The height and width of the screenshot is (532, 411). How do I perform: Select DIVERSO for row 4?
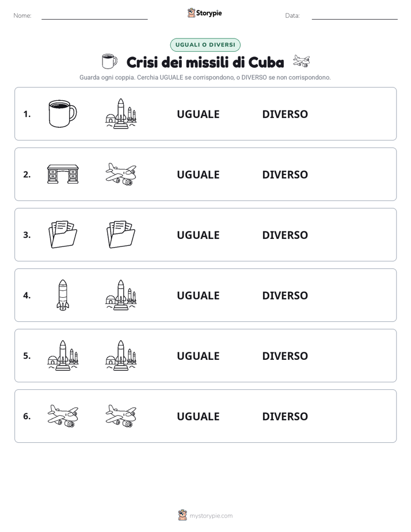[x=285, y=295]
